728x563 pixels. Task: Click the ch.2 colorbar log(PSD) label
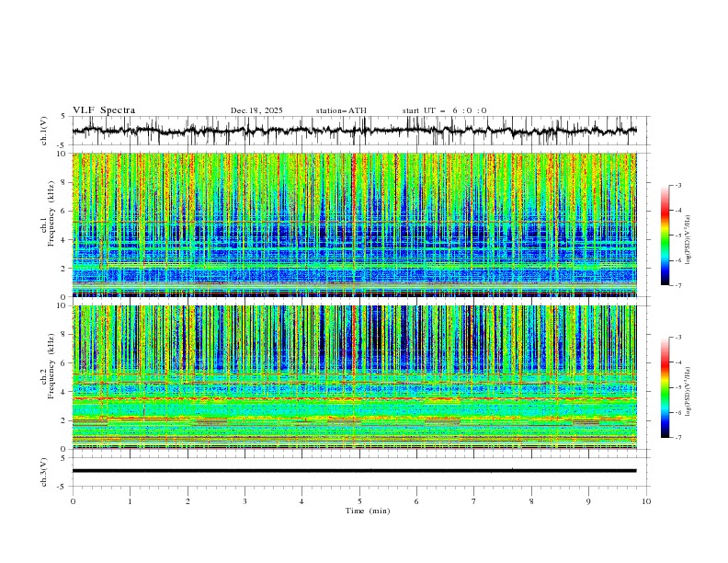[x=688, y=391]
